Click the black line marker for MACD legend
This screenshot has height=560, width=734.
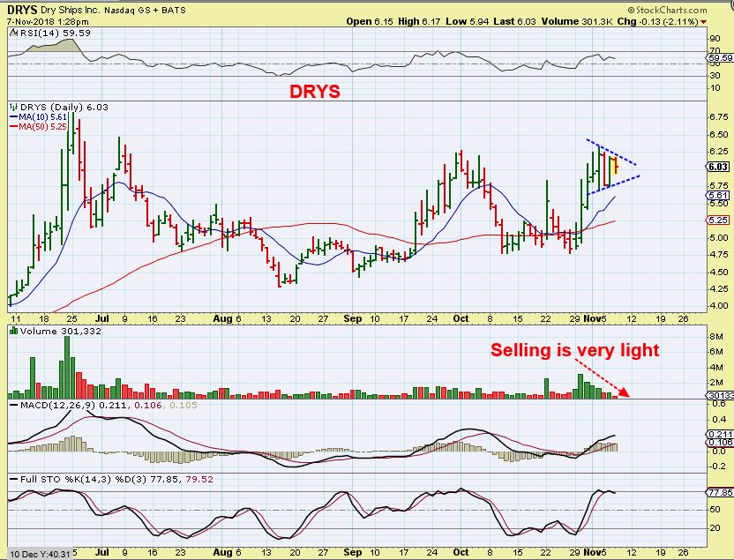tap(13, 405)
